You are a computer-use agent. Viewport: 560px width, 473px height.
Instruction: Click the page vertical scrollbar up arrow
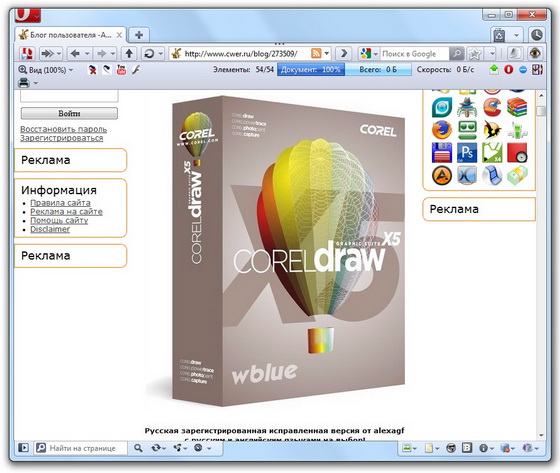[x=541, y=96]
